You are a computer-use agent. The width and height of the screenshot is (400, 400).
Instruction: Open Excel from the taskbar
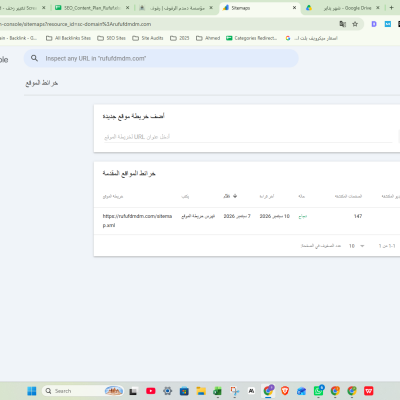pos(218,391)
